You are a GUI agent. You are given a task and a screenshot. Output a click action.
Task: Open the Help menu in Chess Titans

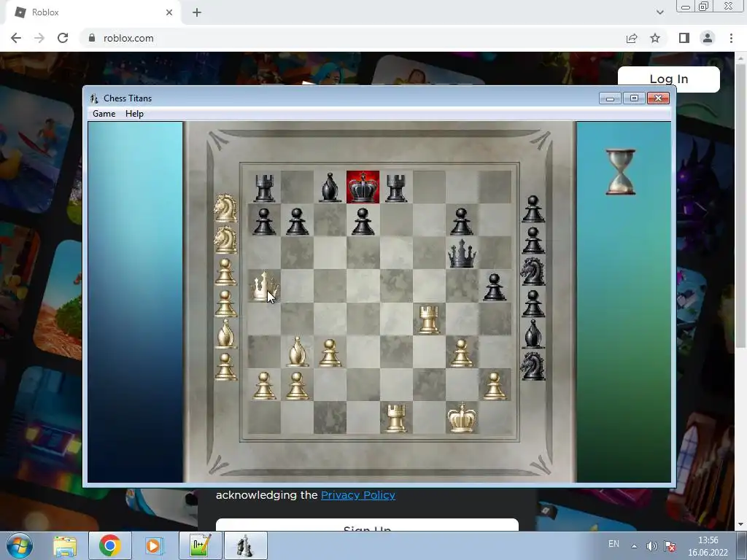134,114
